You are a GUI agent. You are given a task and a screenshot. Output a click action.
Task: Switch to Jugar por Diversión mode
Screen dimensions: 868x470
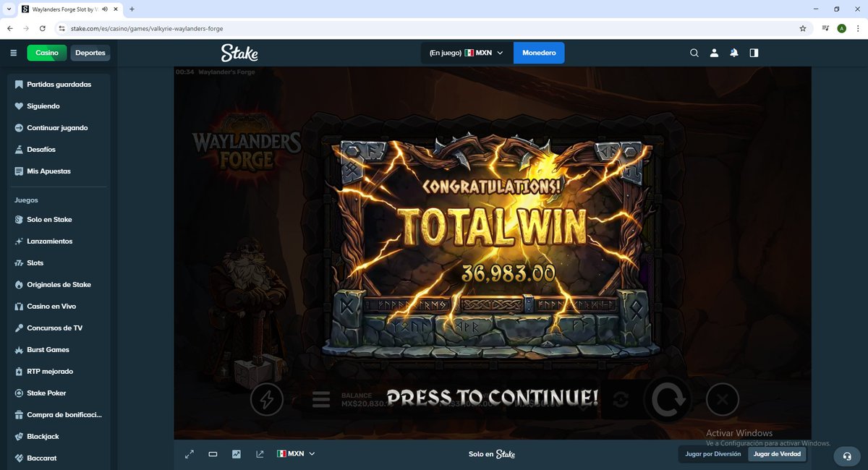[713, 454]
